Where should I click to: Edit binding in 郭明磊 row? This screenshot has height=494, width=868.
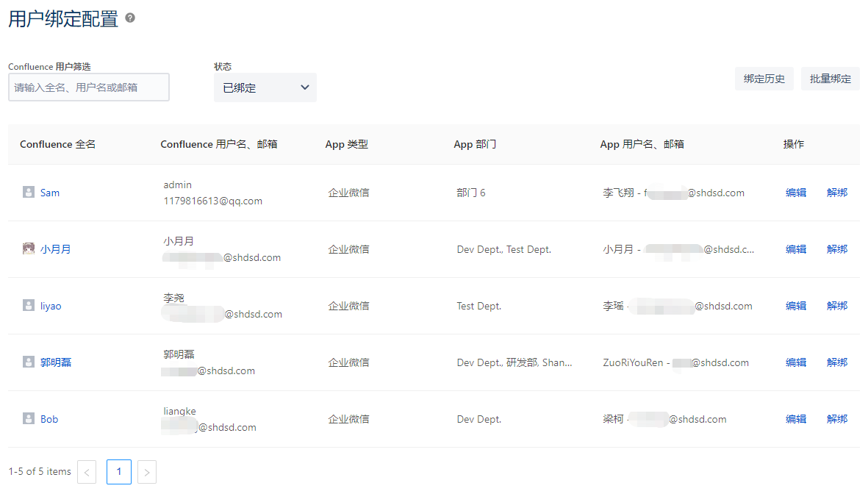click(x=795, y=362)
